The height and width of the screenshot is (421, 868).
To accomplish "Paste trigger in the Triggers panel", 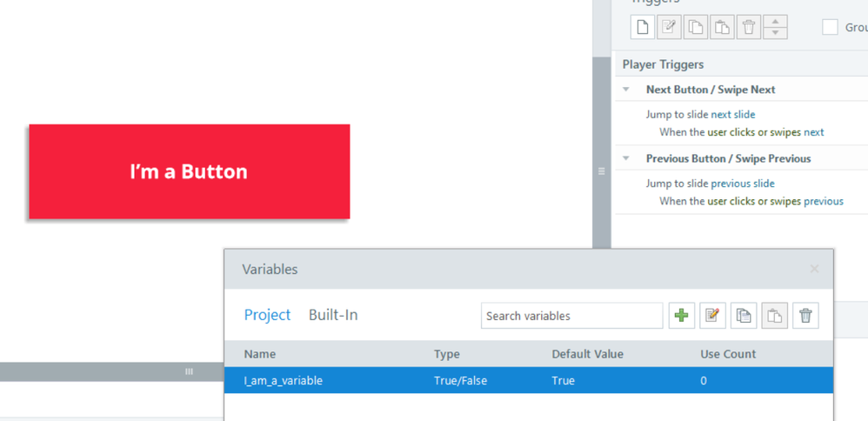I will point(722,27).
